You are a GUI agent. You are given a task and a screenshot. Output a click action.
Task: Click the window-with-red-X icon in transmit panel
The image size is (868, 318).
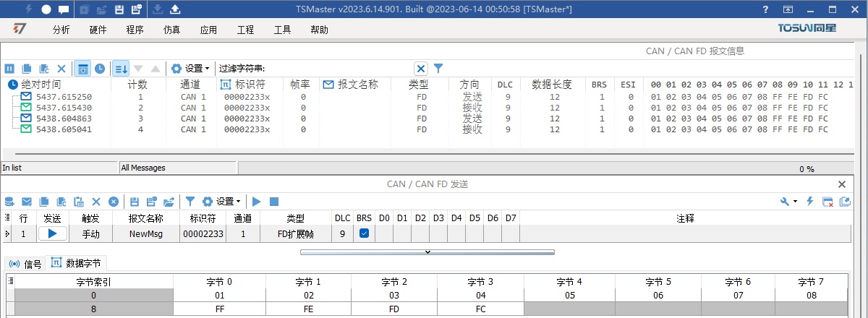click(827, 202)
